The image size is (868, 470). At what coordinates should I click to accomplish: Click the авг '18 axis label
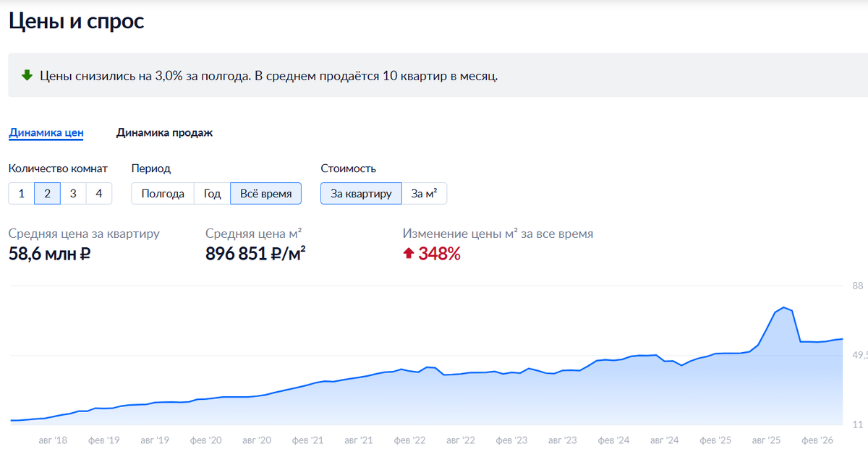click(54, 440)
